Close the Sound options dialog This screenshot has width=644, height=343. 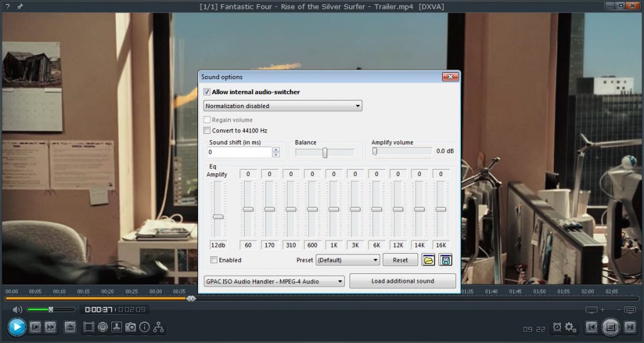click(x=450, y=77)
